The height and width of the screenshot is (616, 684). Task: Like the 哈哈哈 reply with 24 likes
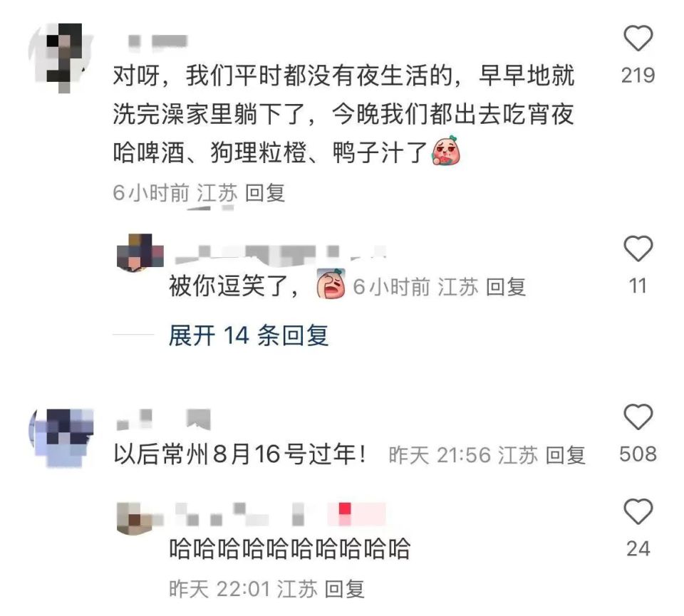click(x=638, y=511)
